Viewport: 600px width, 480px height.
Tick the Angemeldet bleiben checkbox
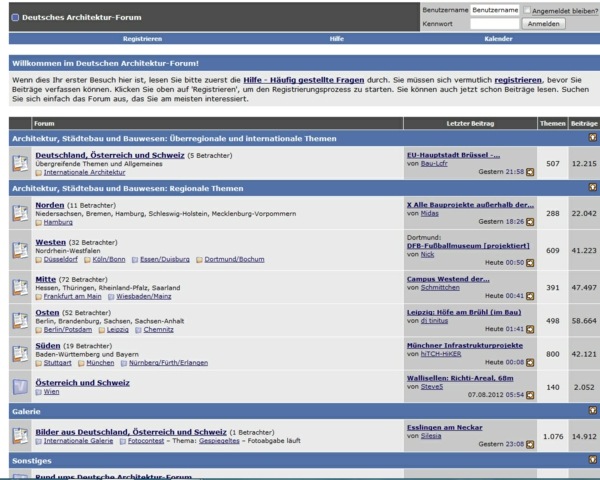point(527,10)
